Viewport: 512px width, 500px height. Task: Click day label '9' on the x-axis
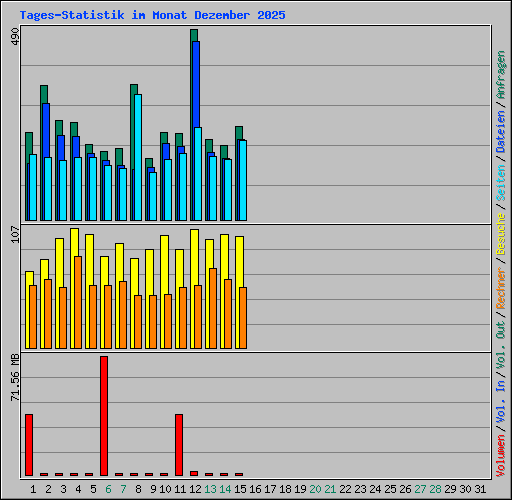click(153, 489)
